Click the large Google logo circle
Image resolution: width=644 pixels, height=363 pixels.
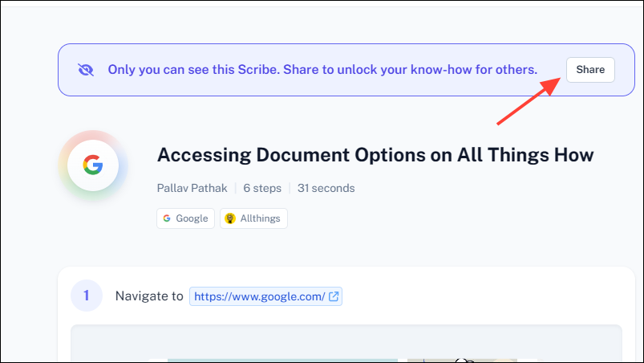[x=93, y=165]
